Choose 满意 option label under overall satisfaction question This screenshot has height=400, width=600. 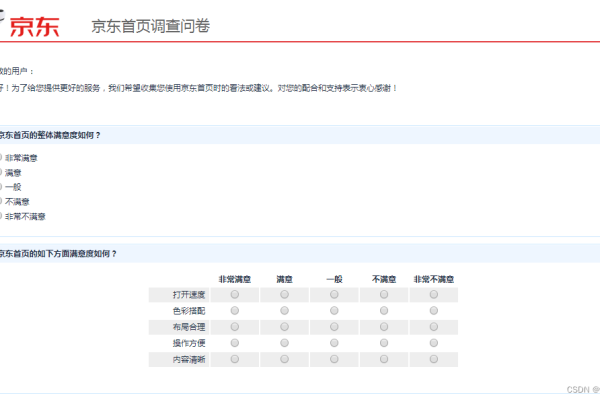coord(13,173)
